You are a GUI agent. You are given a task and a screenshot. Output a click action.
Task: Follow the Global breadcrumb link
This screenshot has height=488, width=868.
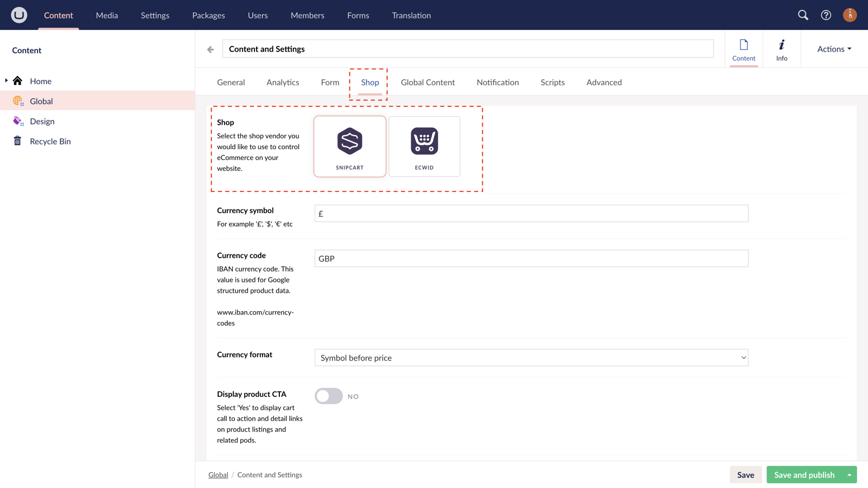[218, 474]
